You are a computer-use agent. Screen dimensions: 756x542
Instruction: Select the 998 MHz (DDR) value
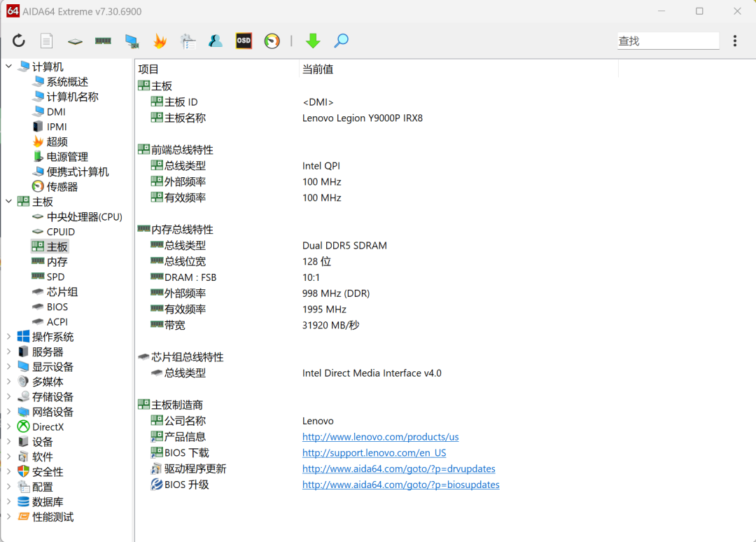click(336, 293)
